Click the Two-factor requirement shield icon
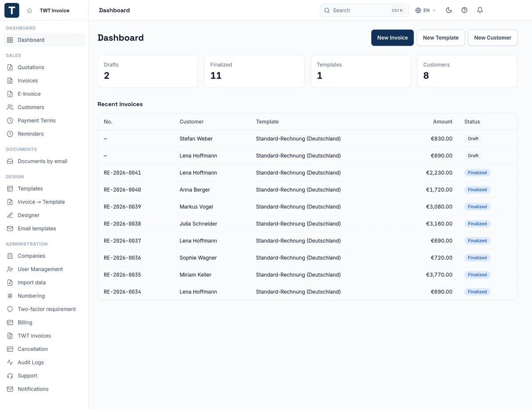This screenshot has height=409, width=532. point(10,309)
